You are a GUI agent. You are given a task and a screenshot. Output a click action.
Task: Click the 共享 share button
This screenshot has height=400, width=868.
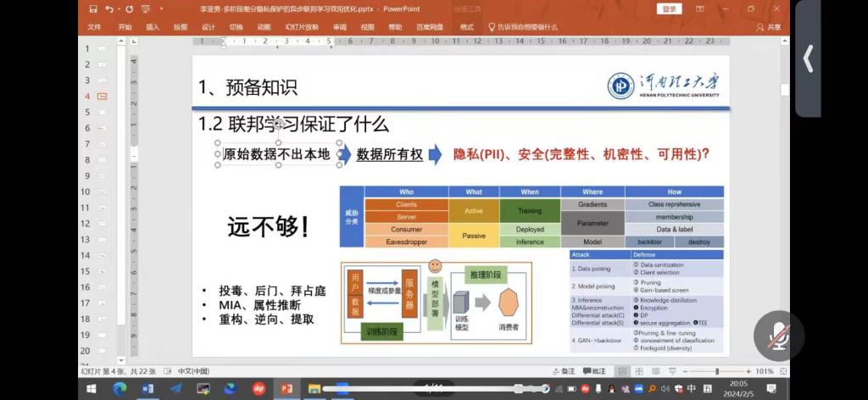pos(769,27)
